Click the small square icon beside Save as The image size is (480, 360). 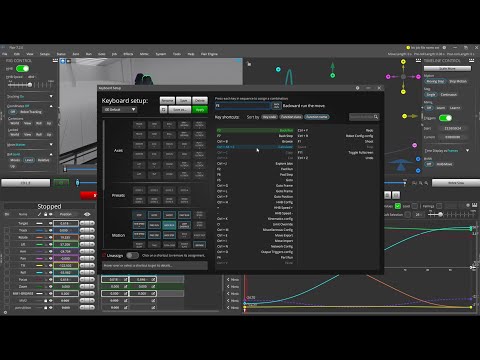[163, 110]
